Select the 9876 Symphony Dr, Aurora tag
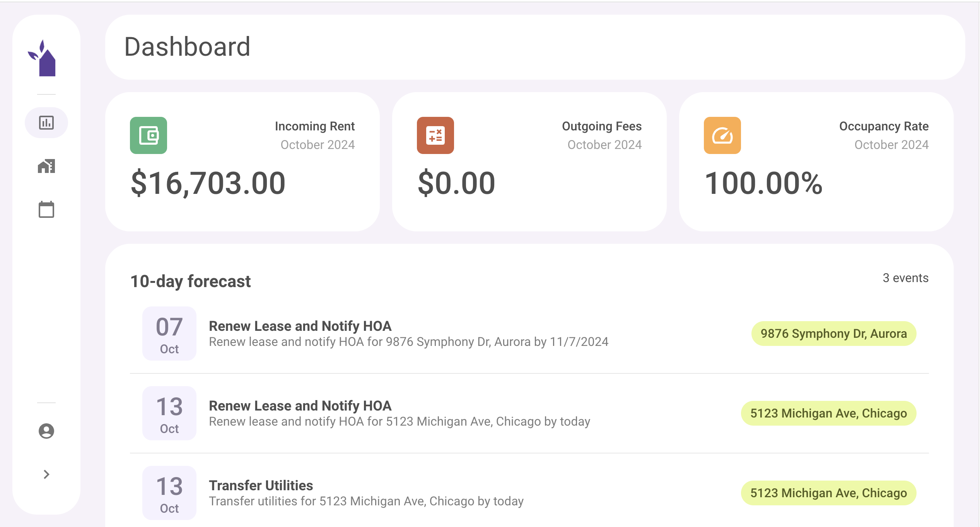This screenshot has width=980, height=527. [833, 334]
